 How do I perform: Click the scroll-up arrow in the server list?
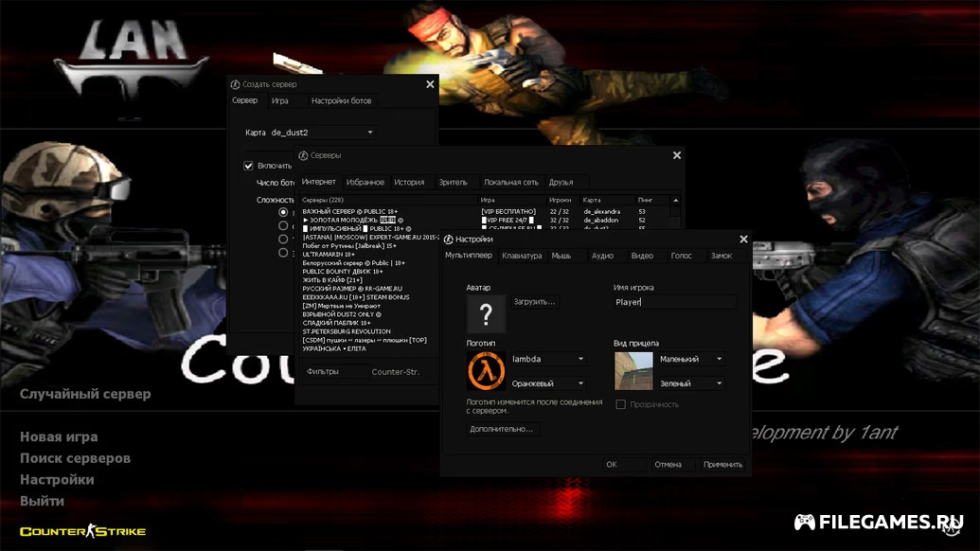coord(676,200)
